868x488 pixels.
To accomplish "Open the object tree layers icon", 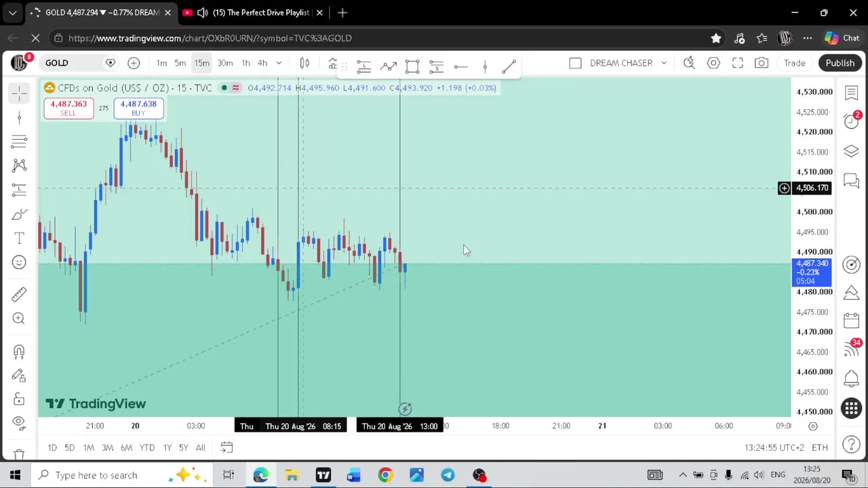I will click(x=851, y=150).
